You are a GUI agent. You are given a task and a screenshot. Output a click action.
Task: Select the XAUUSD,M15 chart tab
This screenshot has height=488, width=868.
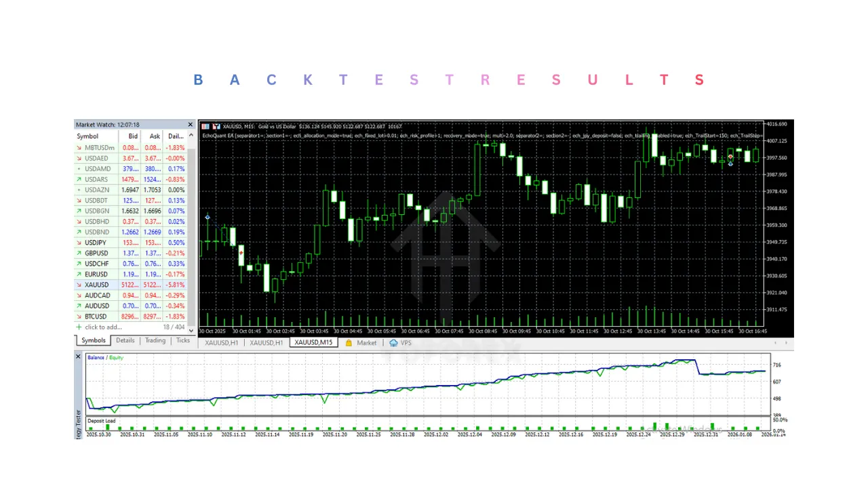(313, 343)
